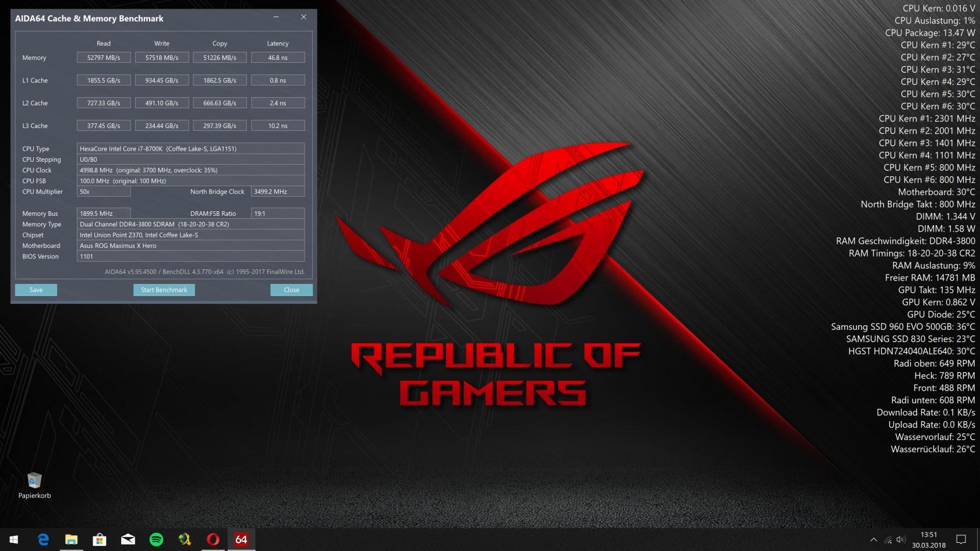
Task: Click L3 Cache Latency 10.2 ns
Action: (x=278, y=126)
